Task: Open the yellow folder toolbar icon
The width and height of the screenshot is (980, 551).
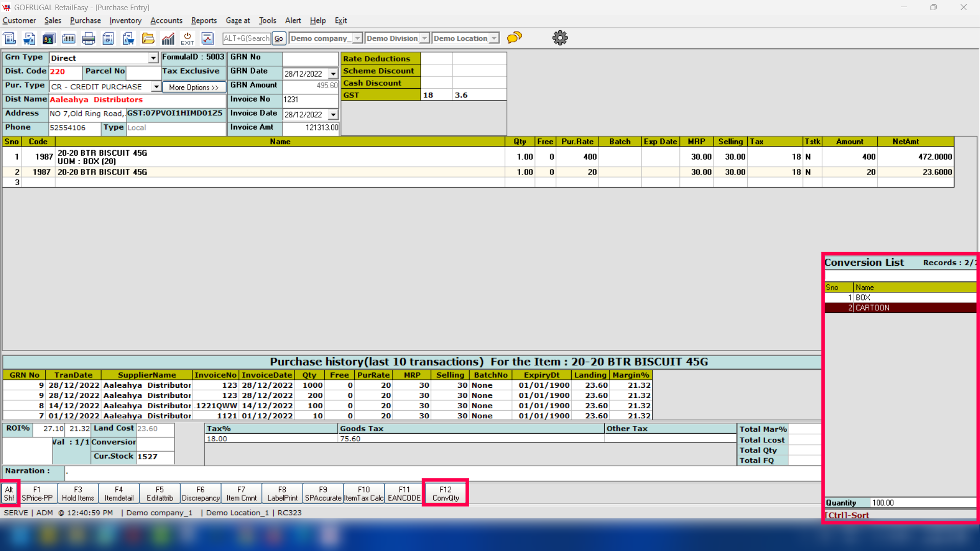Action: click(148, 38)
